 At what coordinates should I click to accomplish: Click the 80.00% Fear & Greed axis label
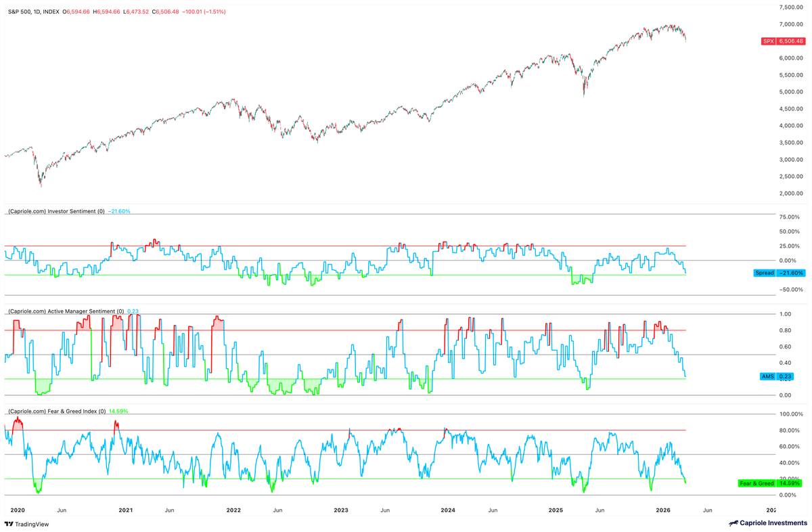pyautogui.click(x=790, y=430)
